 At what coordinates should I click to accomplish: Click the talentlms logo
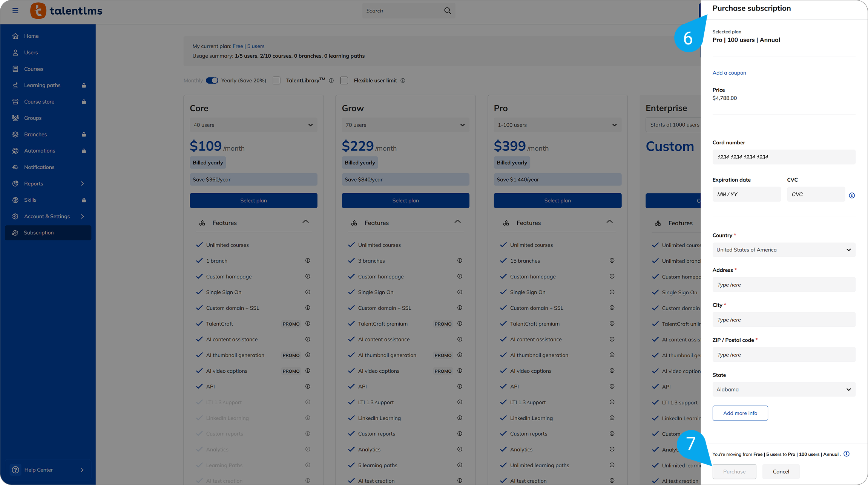point(66,11)
